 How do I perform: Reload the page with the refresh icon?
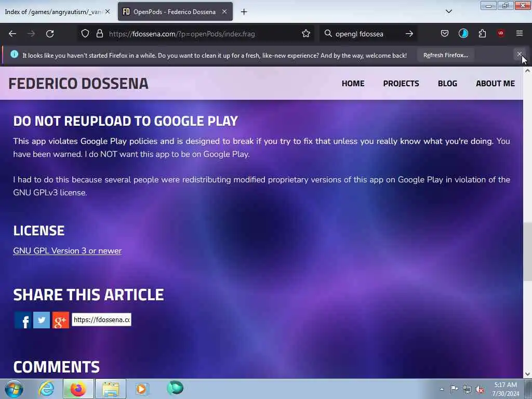(50, 34)
